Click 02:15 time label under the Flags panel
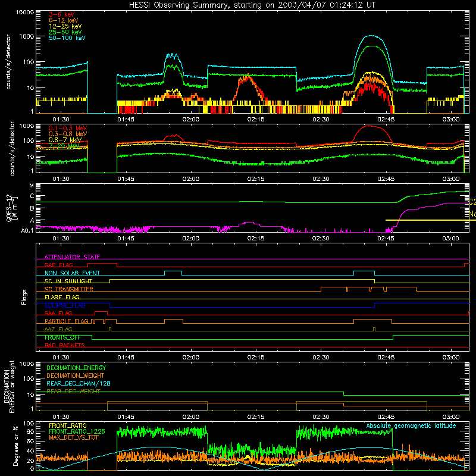Viewport: 476px width, 476px height. pyautogui.click(x=256, y=358)
